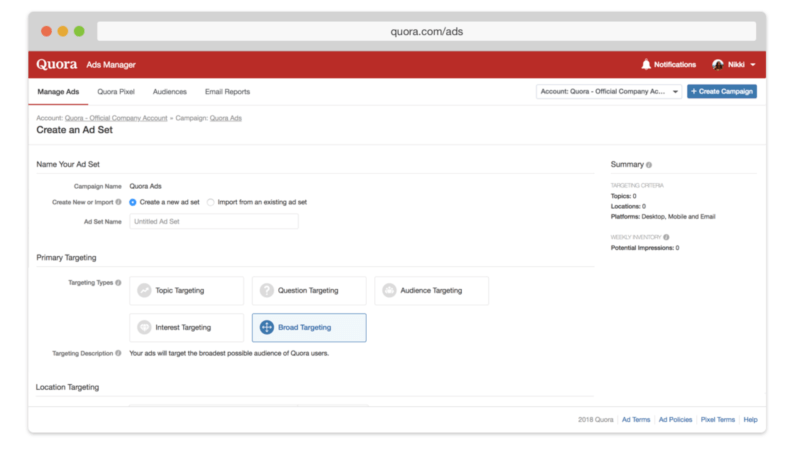Select the Question Targeting icon
The height and width of the screenshot is (450, 800).
pos(267,290)
